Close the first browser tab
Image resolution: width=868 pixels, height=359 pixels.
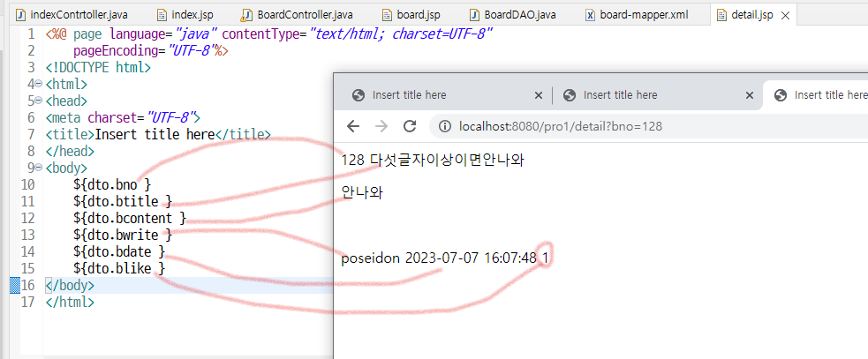(538, 95)
